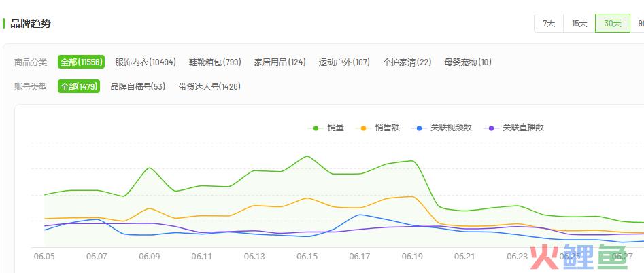Click the 06.15 sales peak on chart
644x273 pixels.
[x=307, y=156]
